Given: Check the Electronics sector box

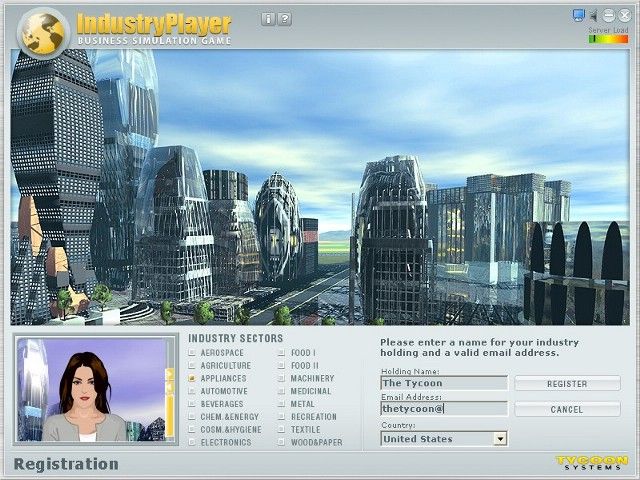Looking at the screenshot, I should click(192, 443).
